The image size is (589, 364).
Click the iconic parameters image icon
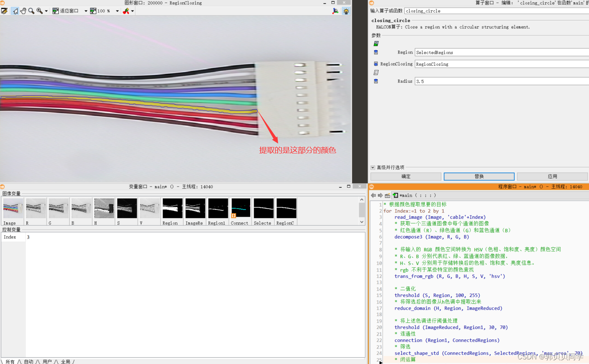(376, 43)
